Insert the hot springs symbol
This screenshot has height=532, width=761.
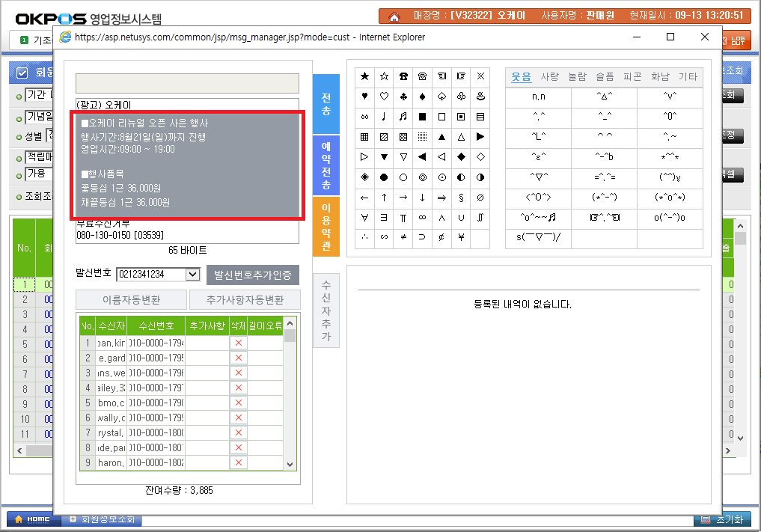[480, 97]
